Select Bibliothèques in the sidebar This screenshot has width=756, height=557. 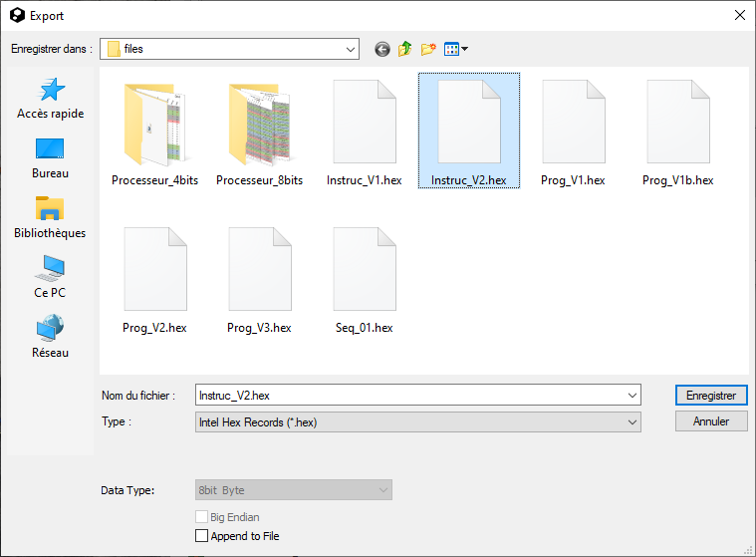tap(51, 218)
